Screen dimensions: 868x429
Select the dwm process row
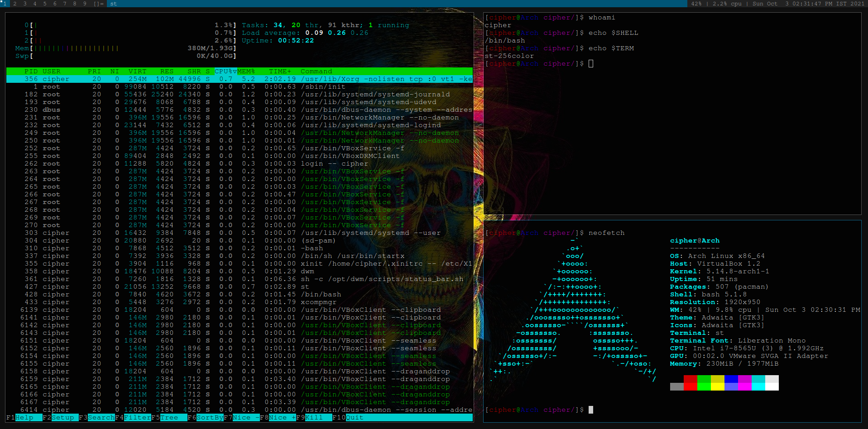pyautogui.click(x=240, y=272)
